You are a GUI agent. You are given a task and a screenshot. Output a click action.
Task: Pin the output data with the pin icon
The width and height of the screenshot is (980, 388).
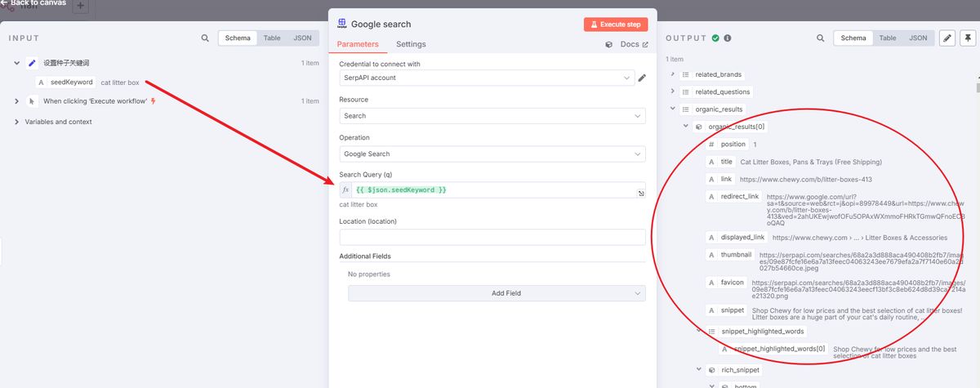pyautogui.click(x=968, y=38)
